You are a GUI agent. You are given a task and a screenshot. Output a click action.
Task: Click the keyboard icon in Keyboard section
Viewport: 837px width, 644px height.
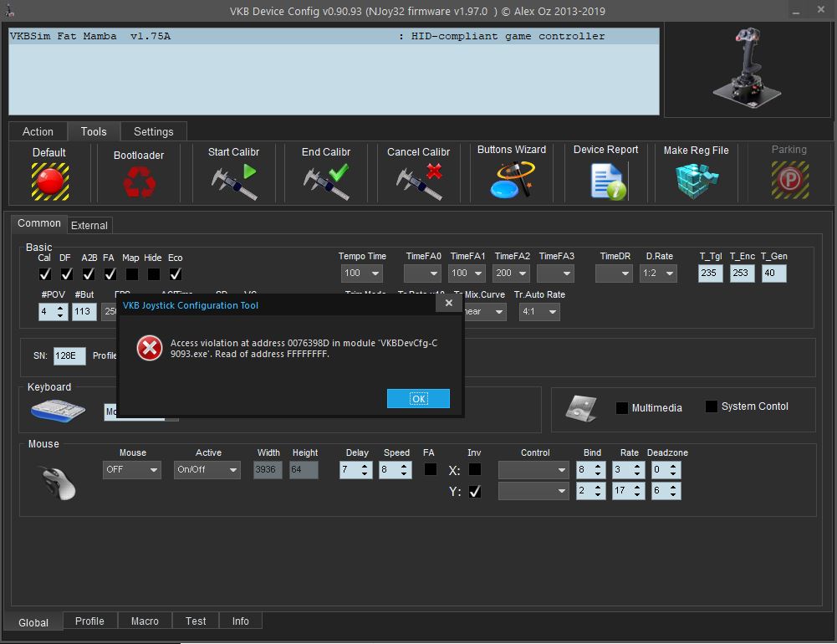point(58,411)
